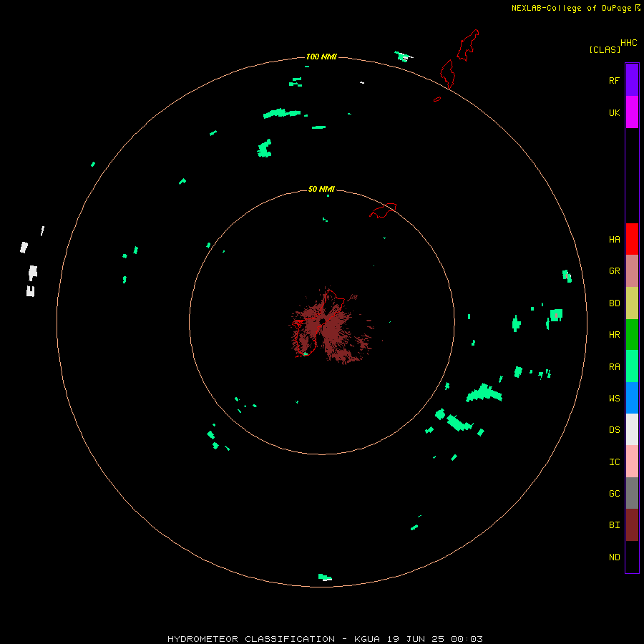Click the brown biological echo cluster at radar center
This screenshot has height=644, width=644.
(331, 326)
